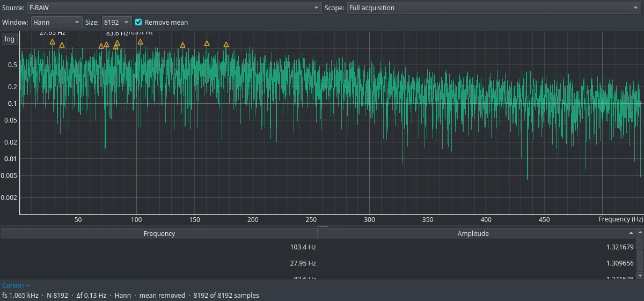Image resolution: width=644 pixels, height=301 pixels.
Task: Select the 27.95 Hz frequency cell
Action: [159, 263]
